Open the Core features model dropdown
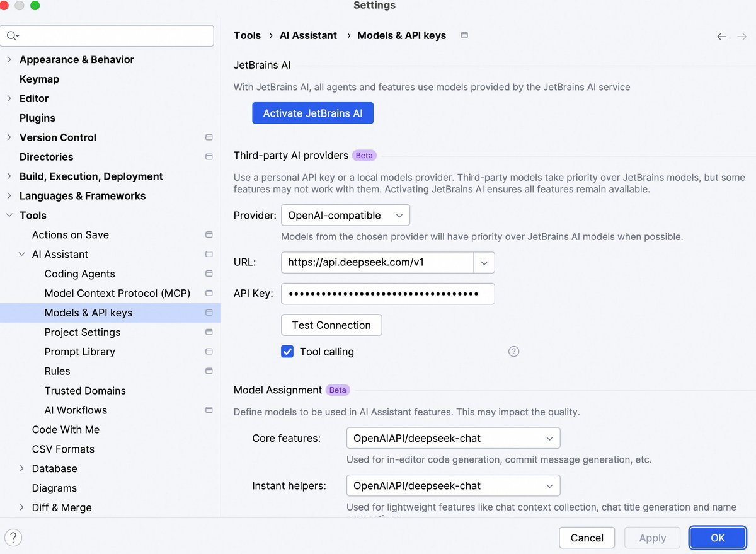 [x=453, y=438]
